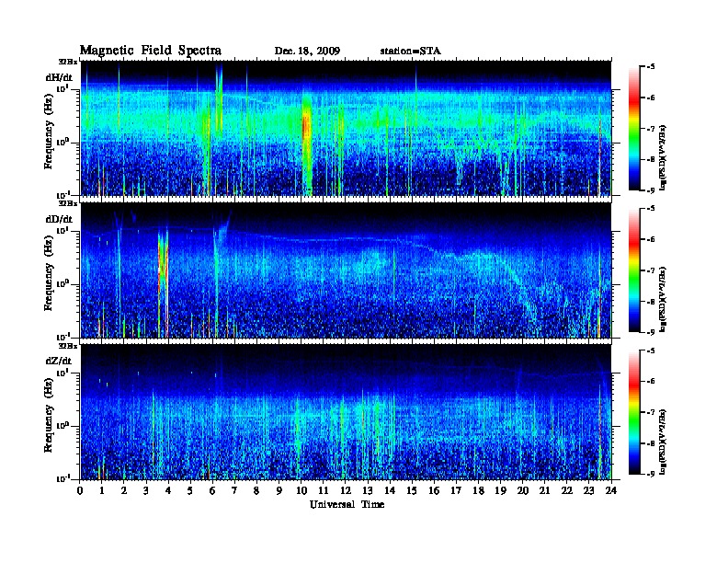This screenshot has width=728, height=563.
Task: Click the dZ/dt color scale bar
Action: [x=633, y=412]
